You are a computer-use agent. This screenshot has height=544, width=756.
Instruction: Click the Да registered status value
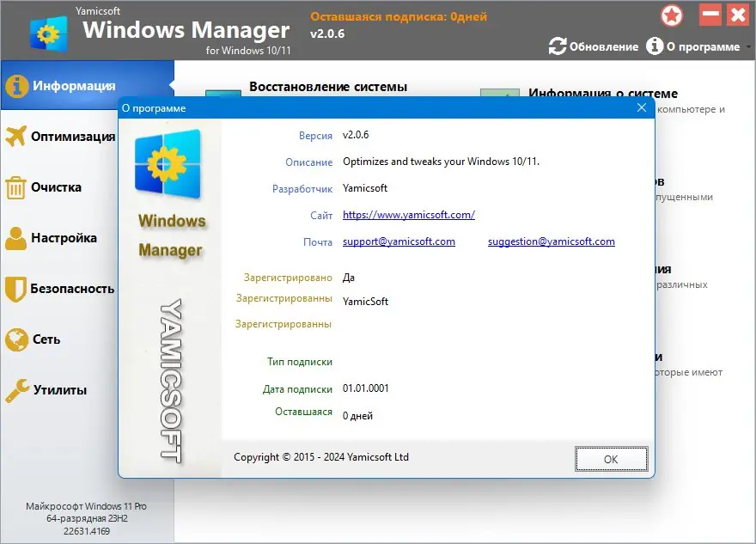tap(349, 278)
